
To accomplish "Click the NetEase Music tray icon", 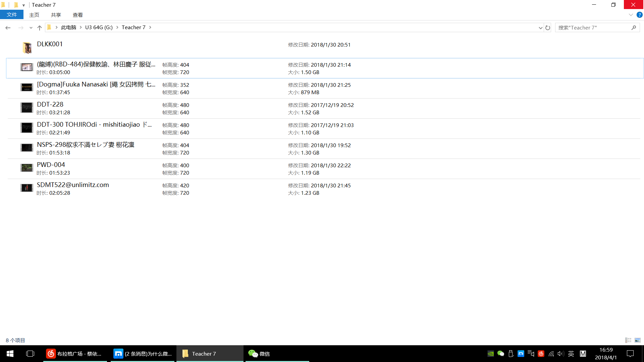I will click(541, 354).
